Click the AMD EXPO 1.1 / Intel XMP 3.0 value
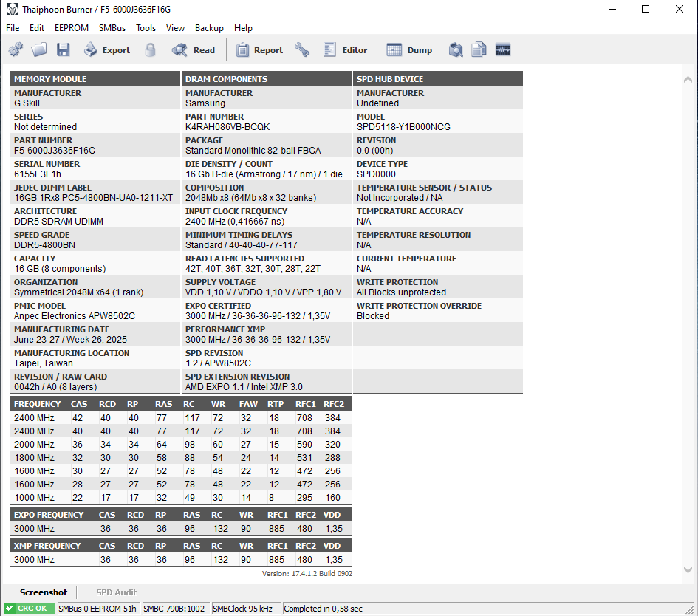This screenshot has width=698, height=616. pyautogui.click(x=244, y=387)
